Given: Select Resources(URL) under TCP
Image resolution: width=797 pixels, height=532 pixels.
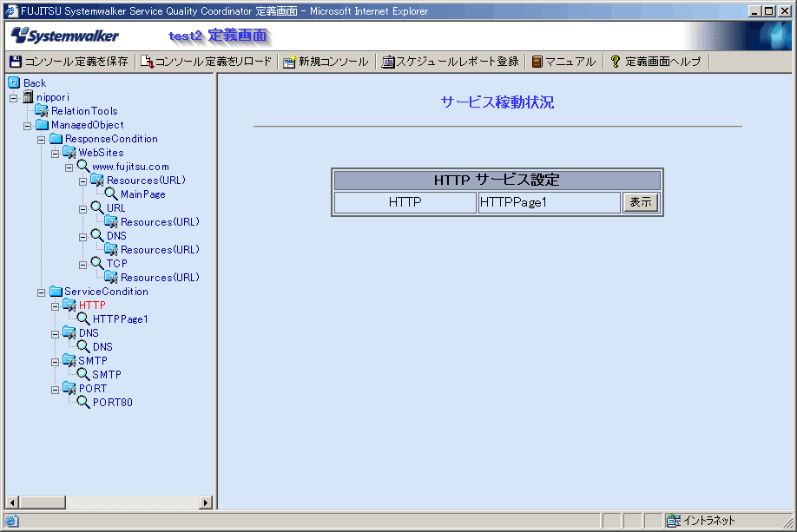Looking at the screenshot, I should [x=160, y=278].
